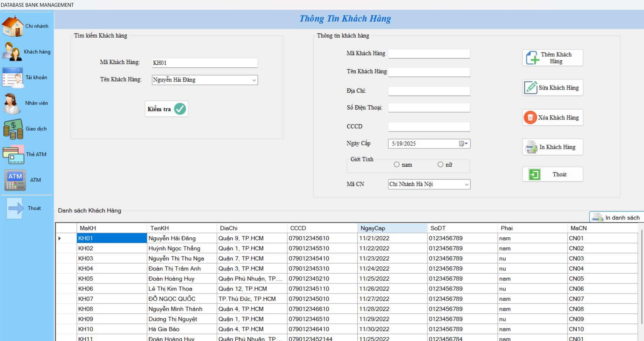
Task: Sort the table by NgayCap column header
Action: pos(392,228)
